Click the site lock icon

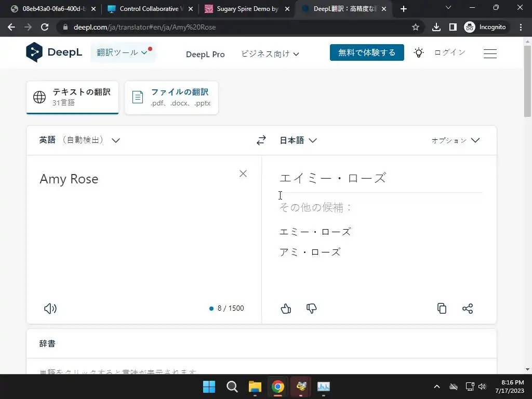65,27
